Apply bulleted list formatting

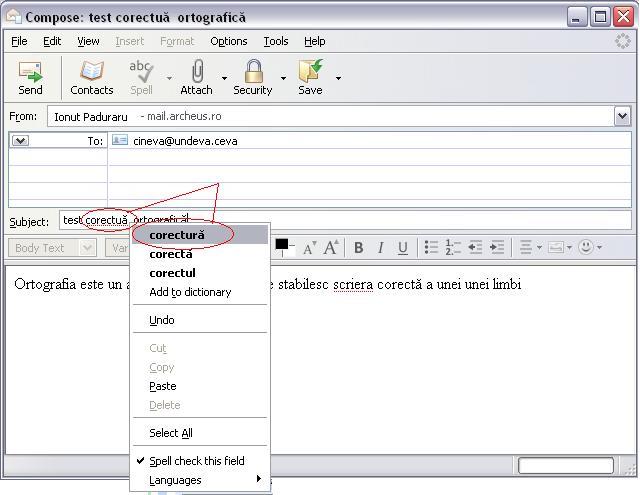[x=431, y=247]
